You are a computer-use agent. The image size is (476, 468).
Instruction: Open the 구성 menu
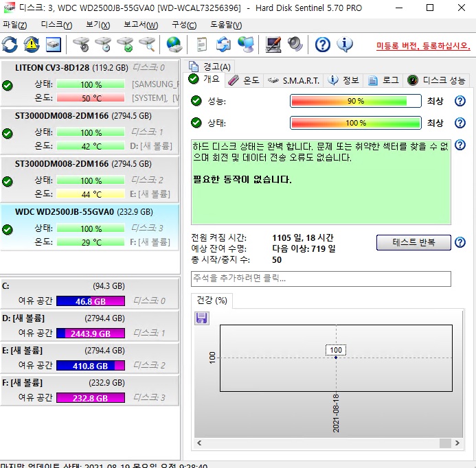tap(184, 25)
